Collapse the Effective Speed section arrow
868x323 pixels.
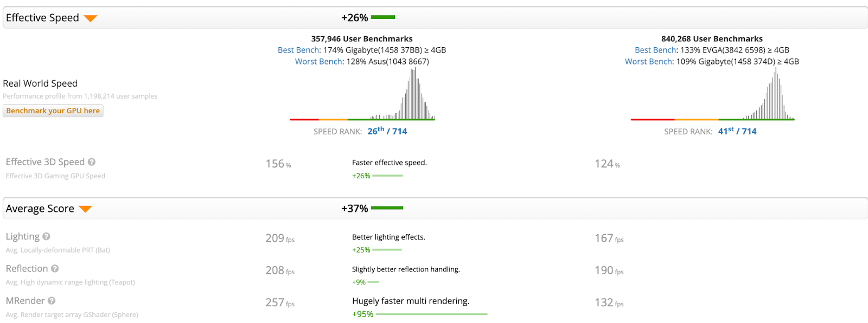(x=90, y=18)
